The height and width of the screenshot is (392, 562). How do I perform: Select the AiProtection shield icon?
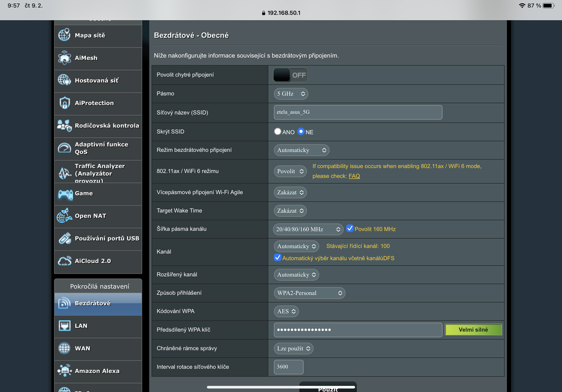[65, 103]
